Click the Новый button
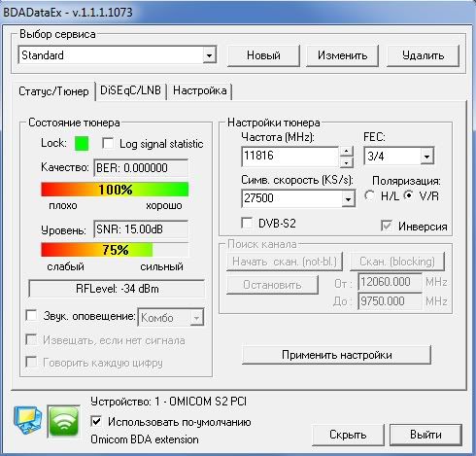Viewport: 476px width, 456px height. [x=263, y=55]
